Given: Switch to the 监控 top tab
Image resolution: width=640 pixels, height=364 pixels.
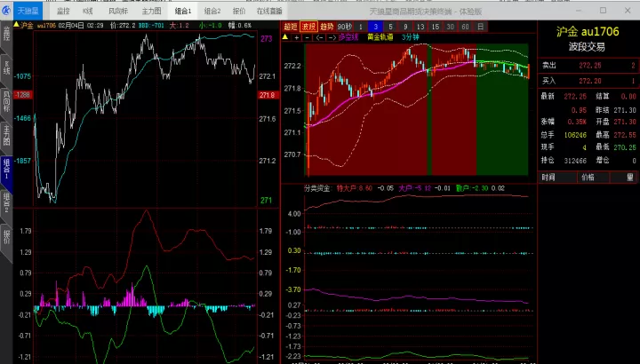Looking at the screenshot, I should tap(63, 11).
